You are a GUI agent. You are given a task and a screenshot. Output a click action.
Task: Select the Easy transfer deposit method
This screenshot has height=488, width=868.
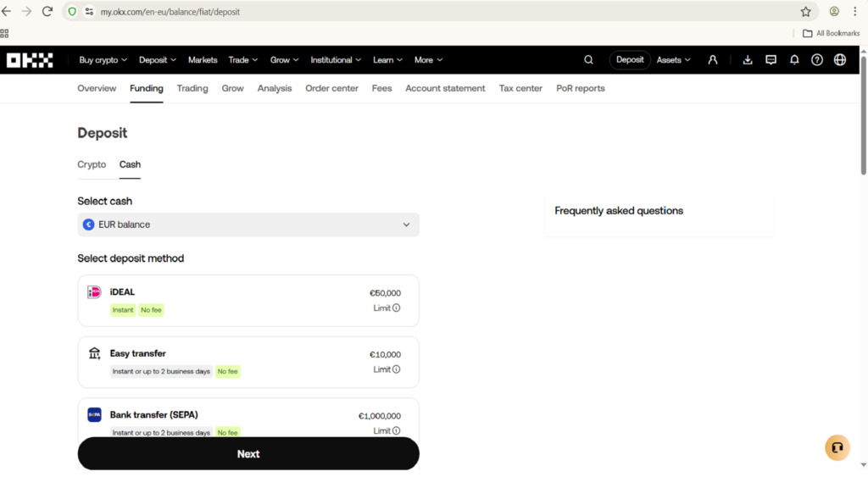248,362
